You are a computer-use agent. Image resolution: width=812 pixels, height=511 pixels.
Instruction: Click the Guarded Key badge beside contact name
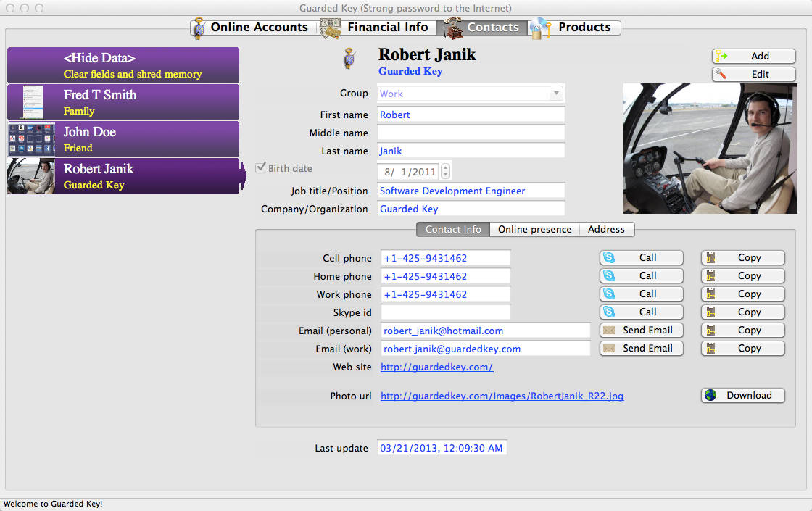point(349,58)
